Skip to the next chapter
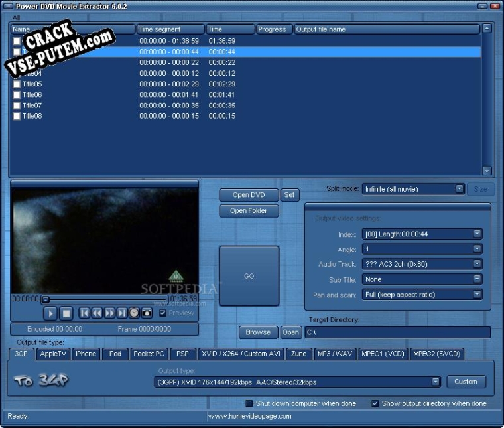 point(122,313)
